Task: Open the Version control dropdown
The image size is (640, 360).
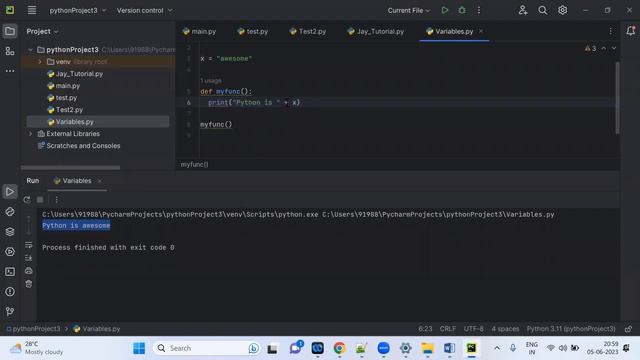Action: point(144,10)
